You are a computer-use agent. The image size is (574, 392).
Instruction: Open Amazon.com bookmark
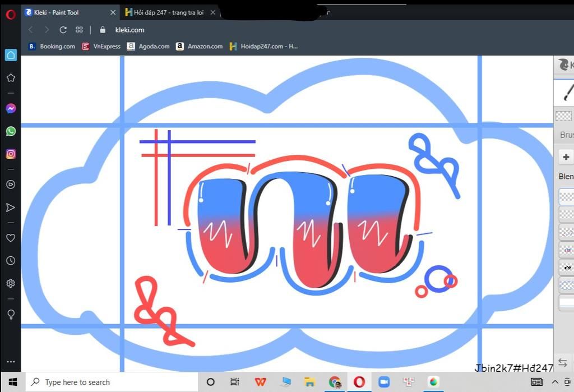pos(199,46)
